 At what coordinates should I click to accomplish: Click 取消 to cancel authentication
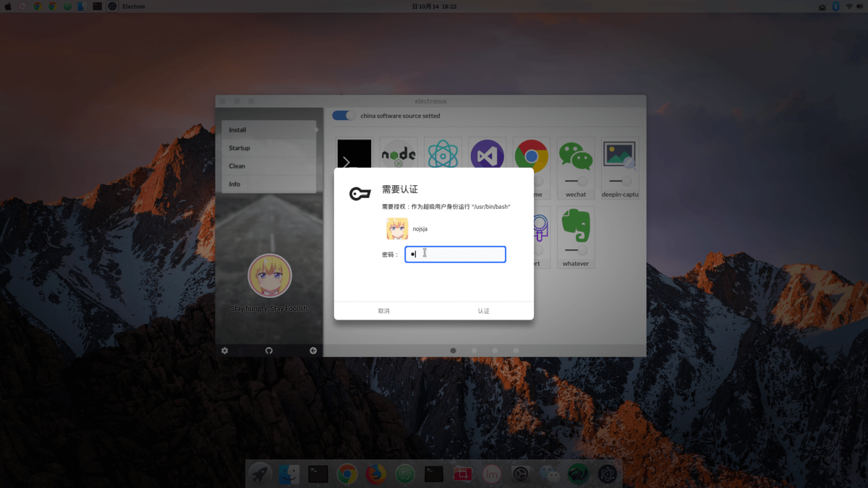tap(383, 310)
